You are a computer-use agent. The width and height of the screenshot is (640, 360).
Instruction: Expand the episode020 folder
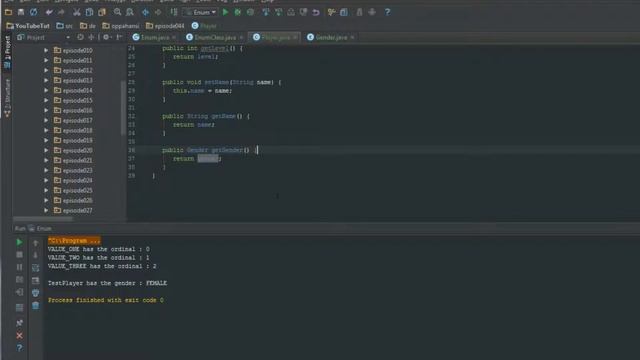[x=46, y=150]
